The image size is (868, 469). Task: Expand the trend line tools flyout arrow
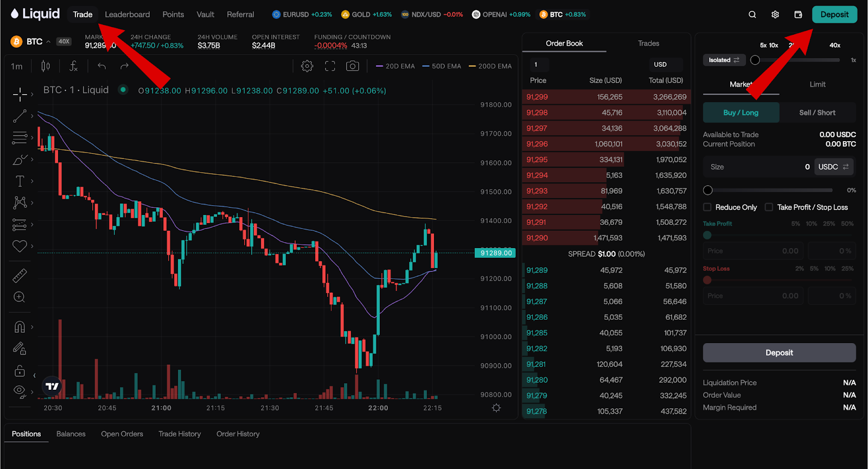coord(32,116)
